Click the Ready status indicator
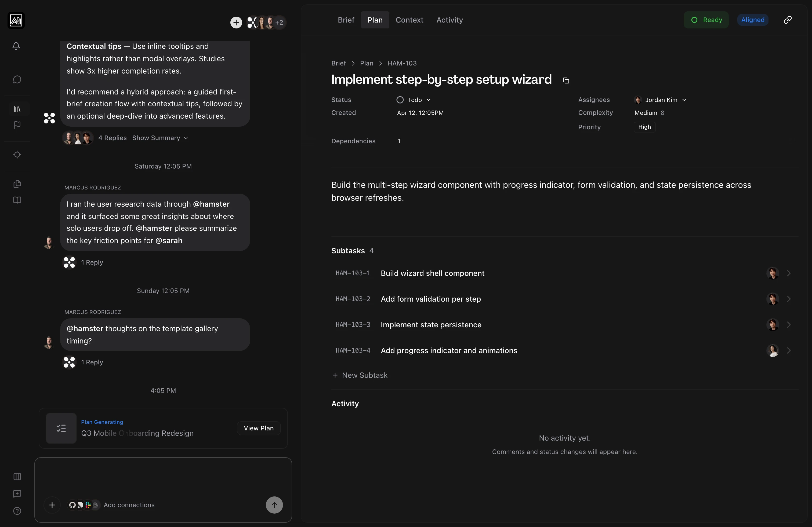 pyautogui.click(x=706, y=20)
